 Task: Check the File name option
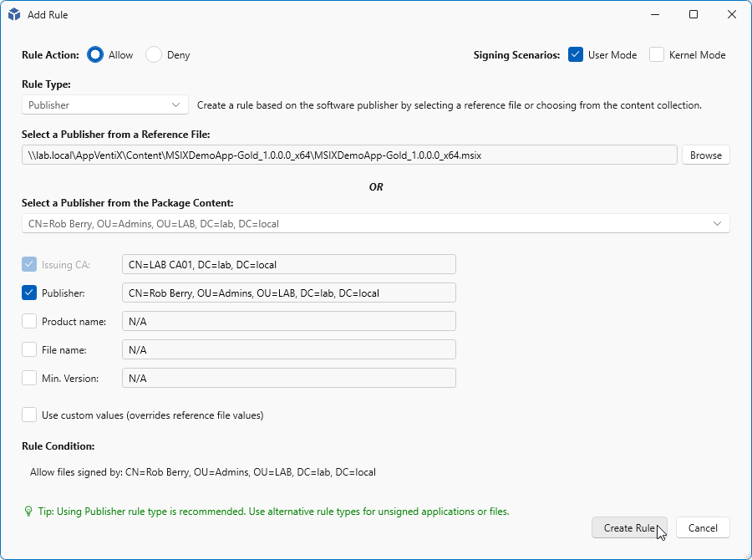tap(30, 349)
